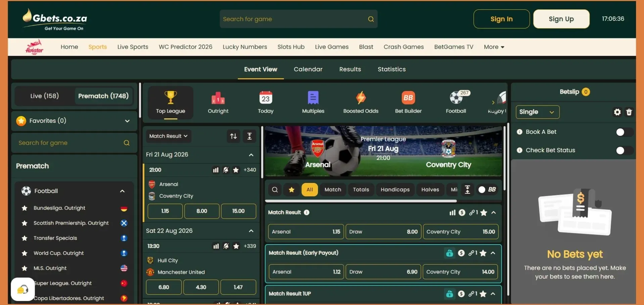Switch to Prematch (1748) events

(x=103, y=96)
